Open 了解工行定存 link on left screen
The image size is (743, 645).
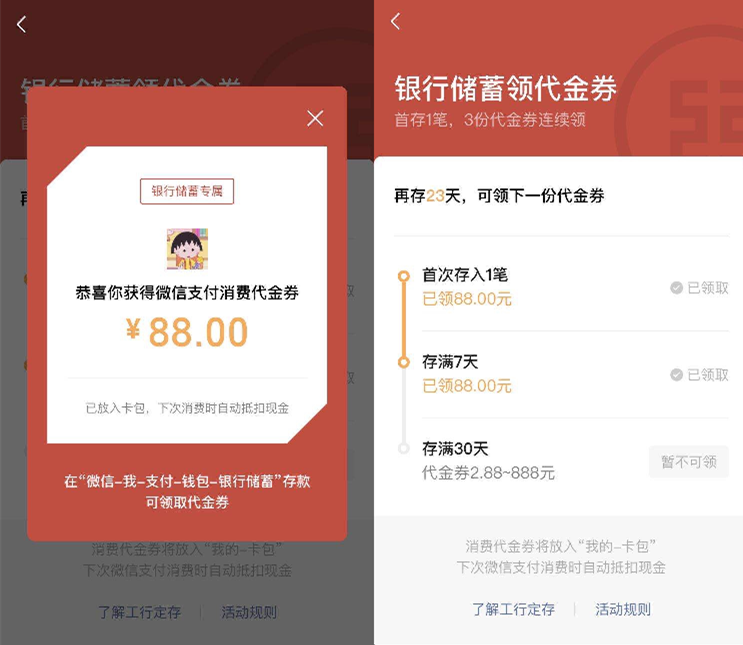140,612
